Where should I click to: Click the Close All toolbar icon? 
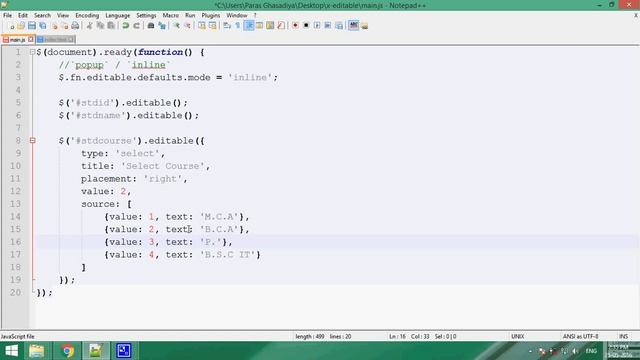coord(64,26)
